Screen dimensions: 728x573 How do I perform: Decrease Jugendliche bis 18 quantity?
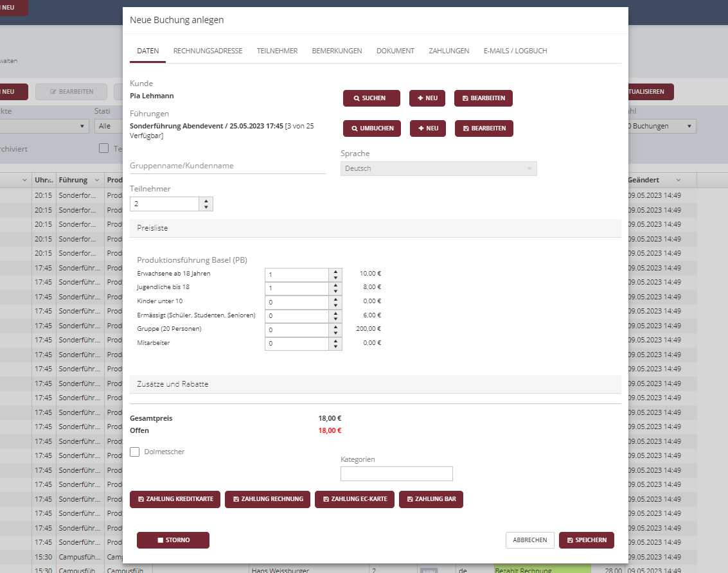335,292
